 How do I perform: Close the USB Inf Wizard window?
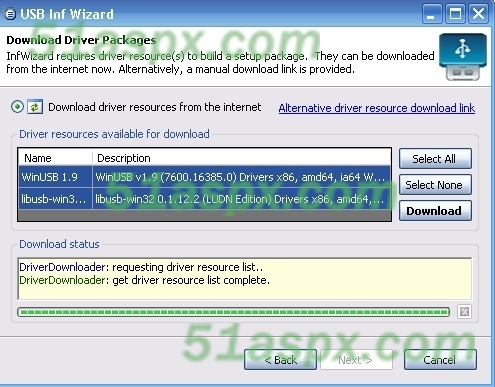[479, 14]
